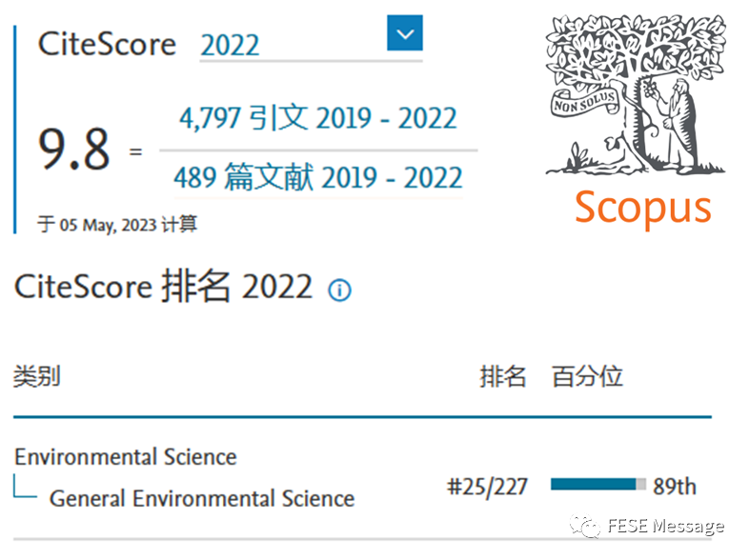This screenshot has width=749, height=560.
Task: Click the #25/227 rank value
Action: [x=487, y=487]
